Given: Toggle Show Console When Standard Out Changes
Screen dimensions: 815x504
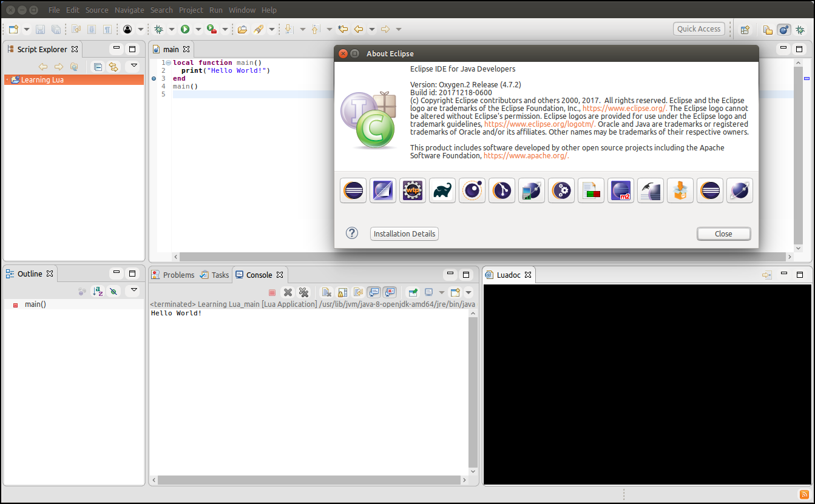Looking at the screenshot, I should (374, 292).
